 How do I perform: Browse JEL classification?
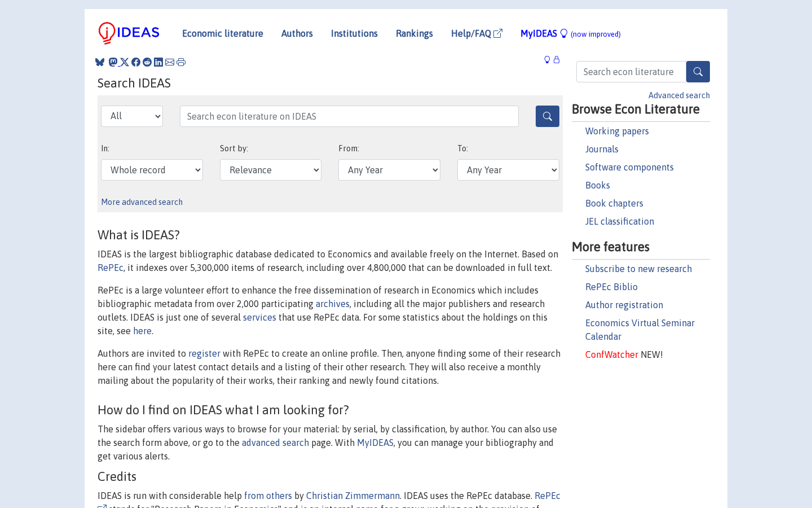(x=620, y=221)
